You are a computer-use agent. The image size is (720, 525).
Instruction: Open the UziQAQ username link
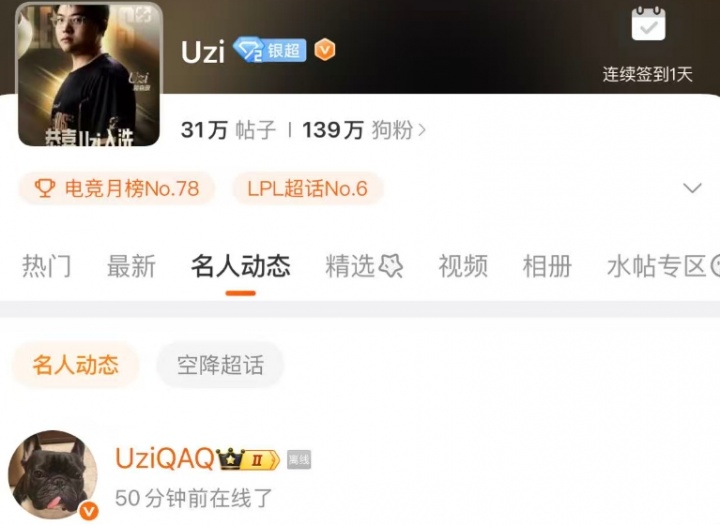(x=165, y=458)
